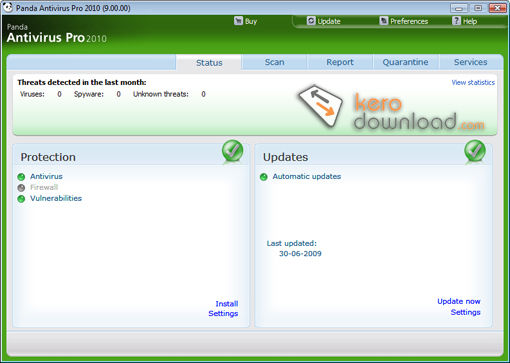Click the Updates panel heading
The width and height of the screenshot is (510, 363).
point(285,157)
